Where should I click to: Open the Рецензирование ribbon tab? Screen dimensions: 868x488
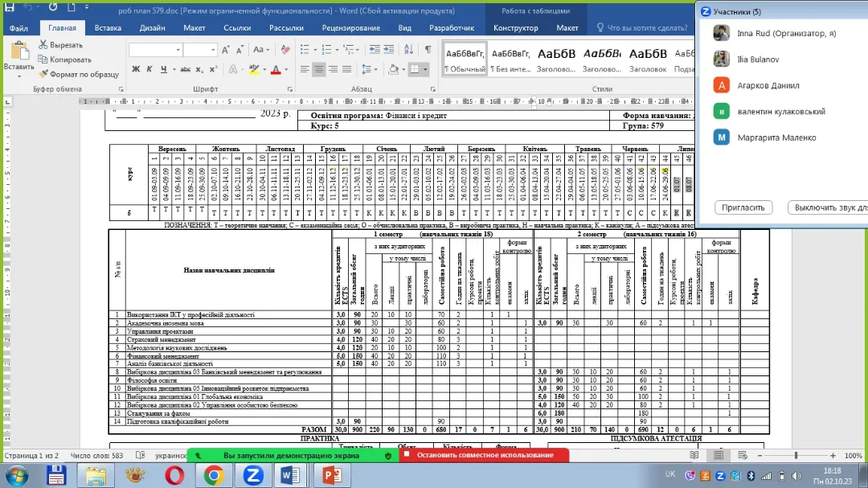click(x=350, y=28)
